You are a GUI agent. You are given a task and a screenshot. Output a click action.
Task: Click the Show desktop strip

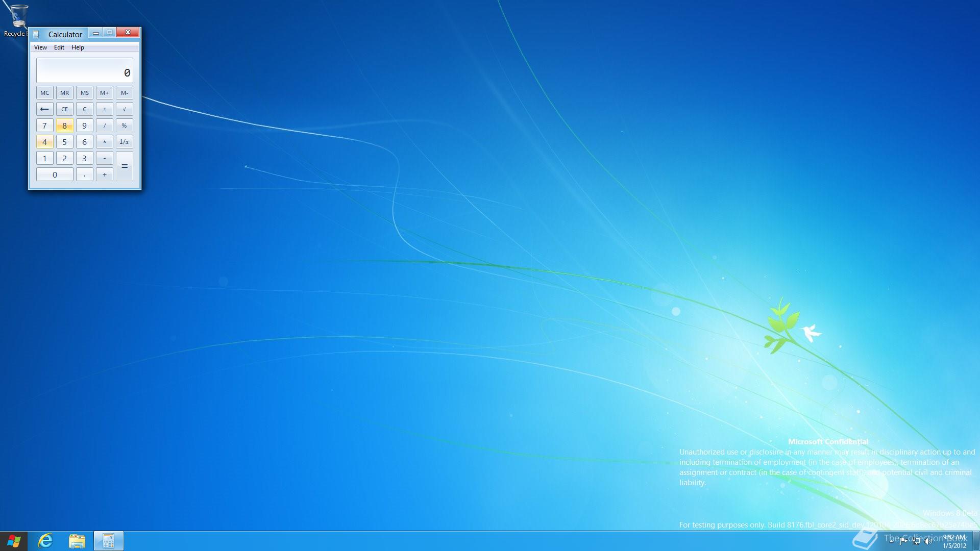click(x=976, y=541)
